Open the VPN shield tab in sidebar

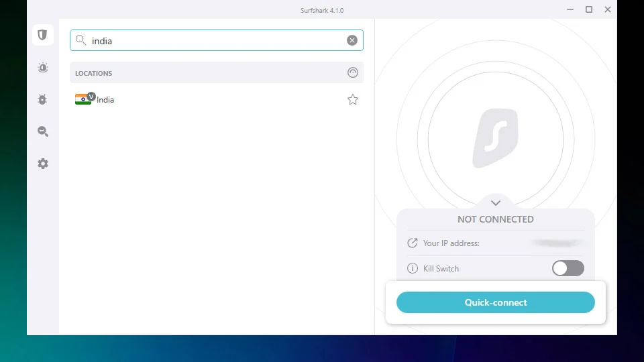[x=43, y=35]
